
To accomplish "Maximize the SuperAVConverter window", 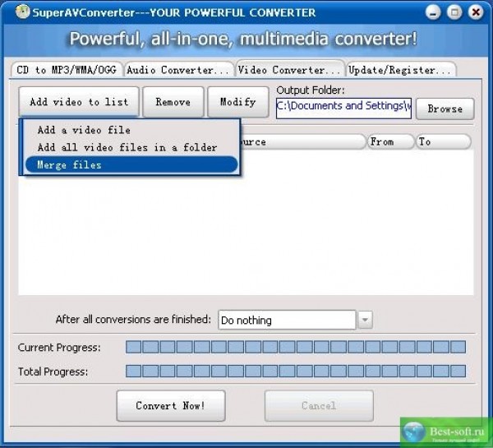I will (454, 12).
